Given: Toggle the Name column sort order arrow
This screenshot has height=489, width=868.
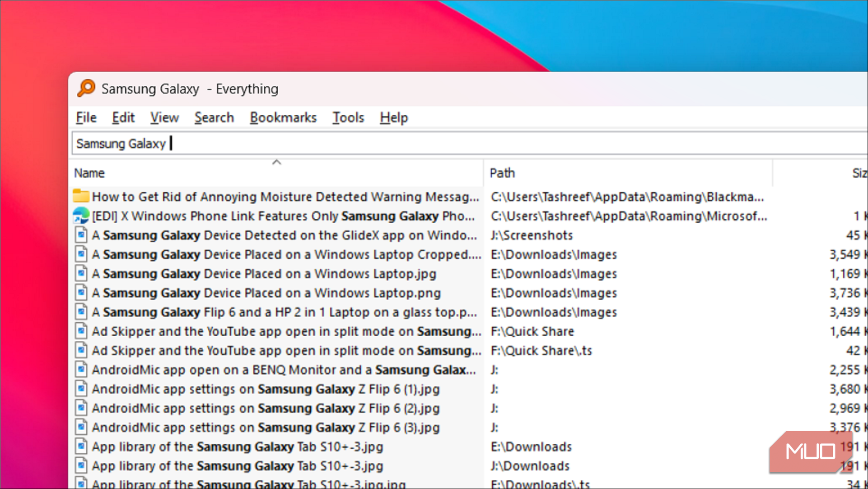Looking at the screenshot, I should click(277, 162).
